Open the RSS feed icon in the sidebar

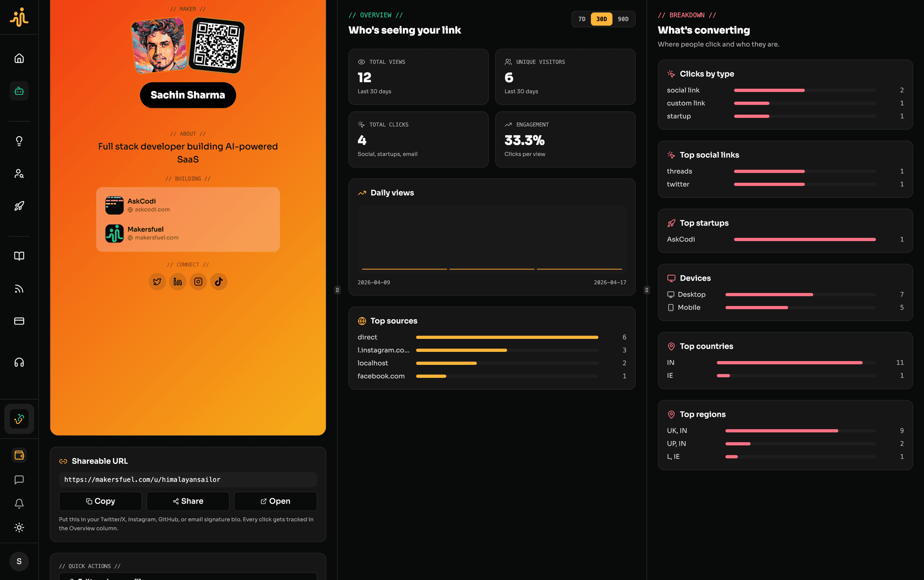19,289
